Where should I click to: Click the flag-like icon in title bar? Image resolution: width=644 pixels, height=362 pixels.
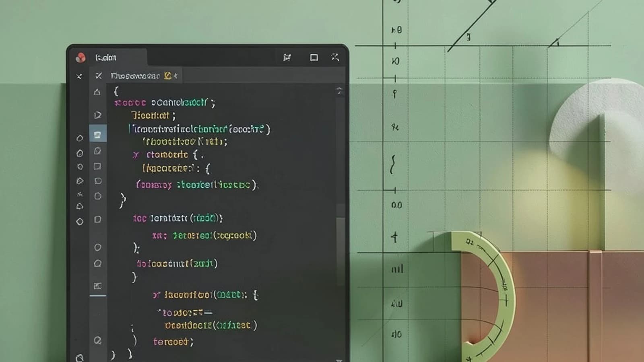287,58
